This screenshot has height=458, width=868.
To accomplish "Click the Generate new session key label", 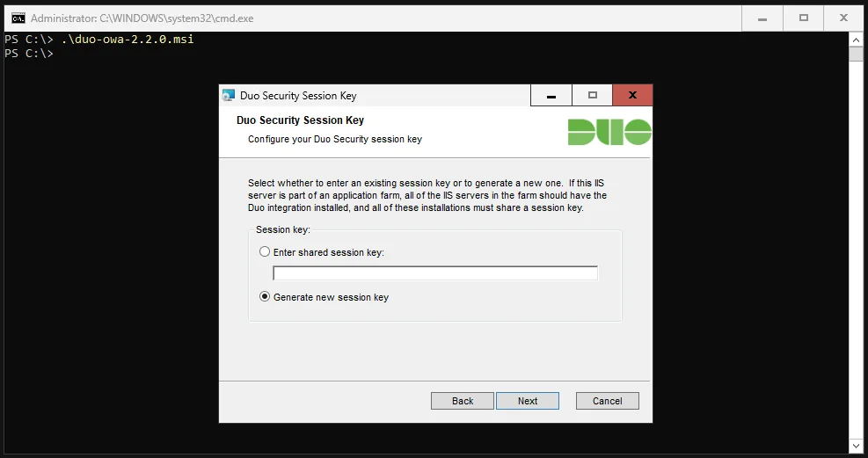I will click(331, 297).
